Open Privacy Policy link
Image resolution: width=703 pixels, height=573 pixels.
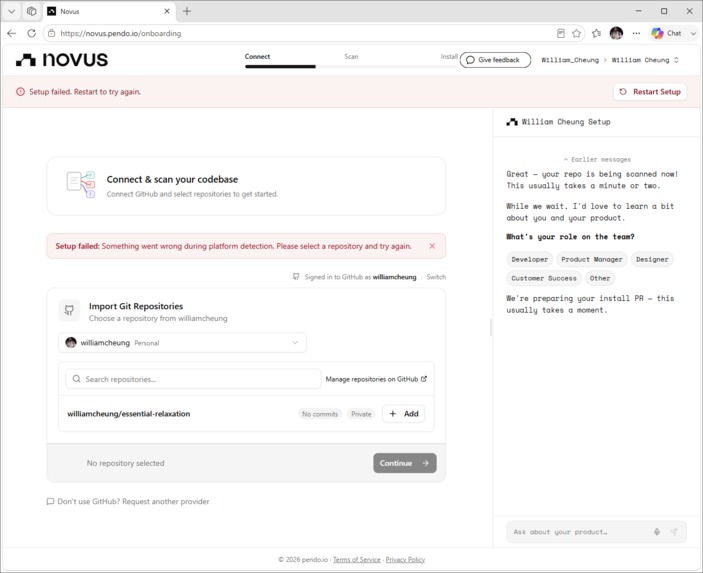click(405, 560)
